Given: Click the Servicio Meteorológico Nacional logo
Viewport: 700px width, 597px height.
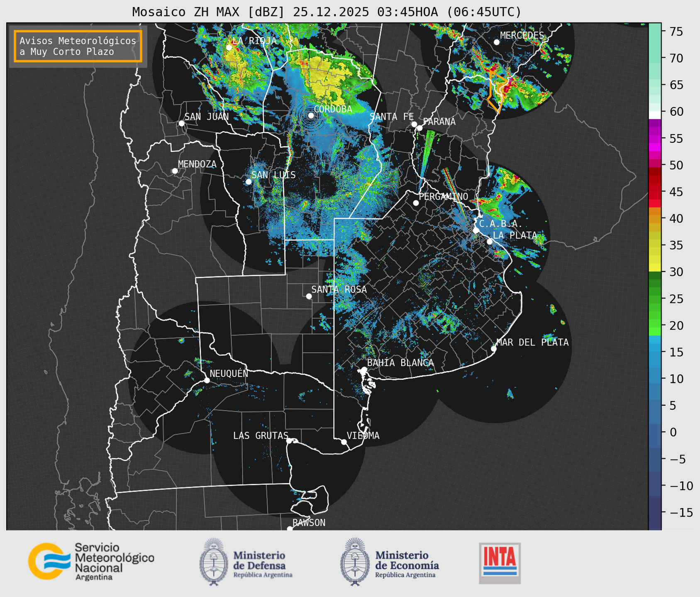Looking at the screenshot, I should [91, 561].
